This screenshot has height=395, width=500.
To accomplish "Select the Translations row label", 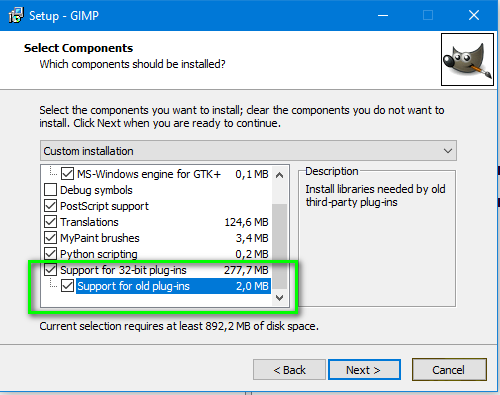I will coord(89,222).
